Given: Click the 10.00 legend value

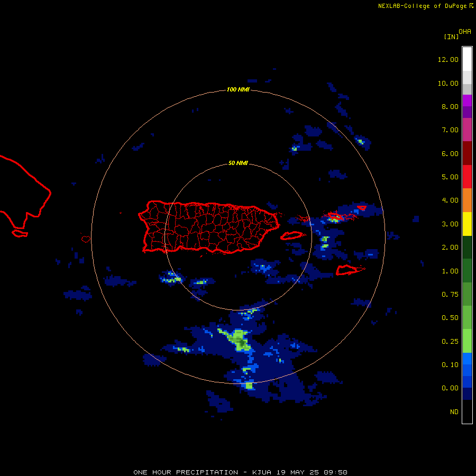Looking at the screenshot, I should (448, 83).
